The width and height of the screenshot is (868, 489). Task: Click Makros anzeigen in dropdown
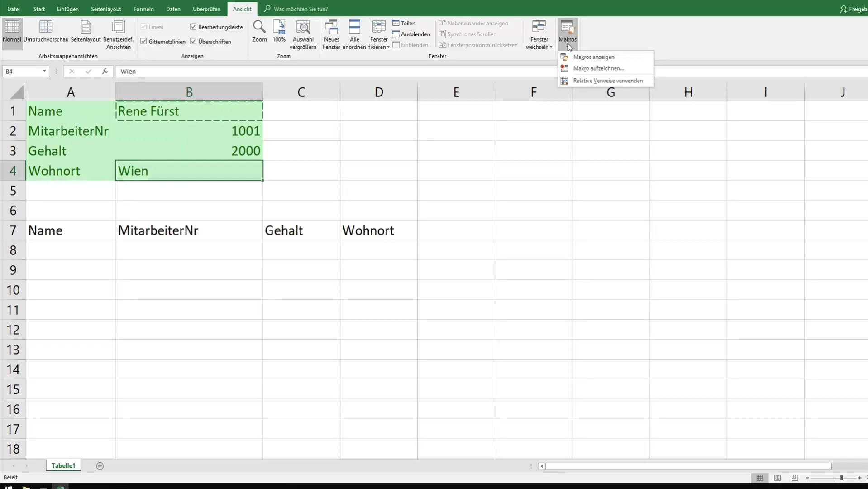tap(606, 57)
